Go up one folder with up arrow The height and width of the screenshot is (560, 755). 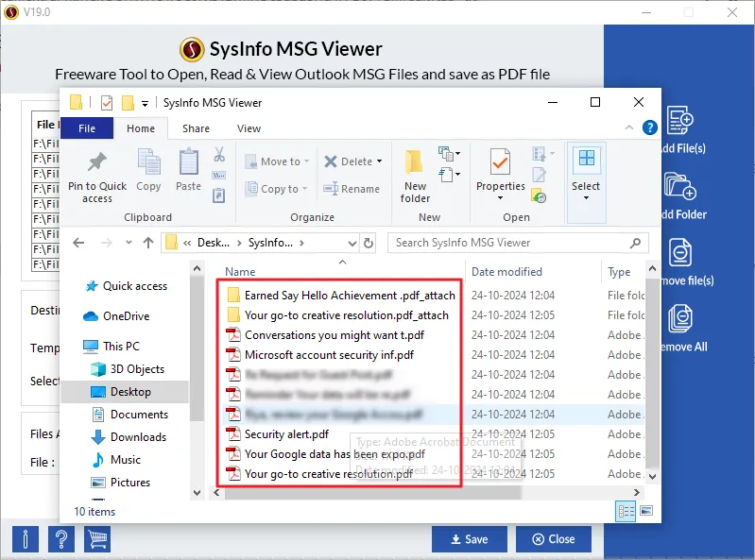pos(148,243)
